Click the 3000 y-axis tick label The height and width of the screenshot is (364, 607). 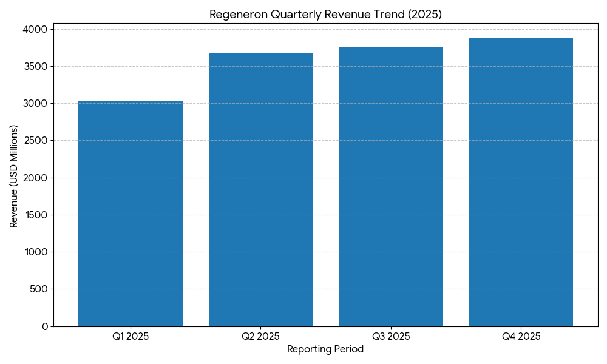37,104
